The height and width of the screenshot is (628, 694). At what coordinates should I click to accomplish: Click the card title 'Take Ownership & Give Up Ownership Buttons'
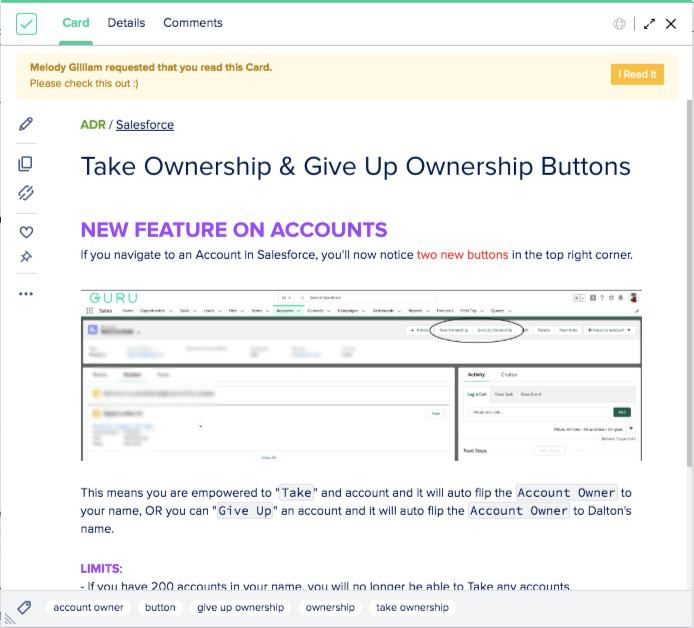(x=355, y=167)
